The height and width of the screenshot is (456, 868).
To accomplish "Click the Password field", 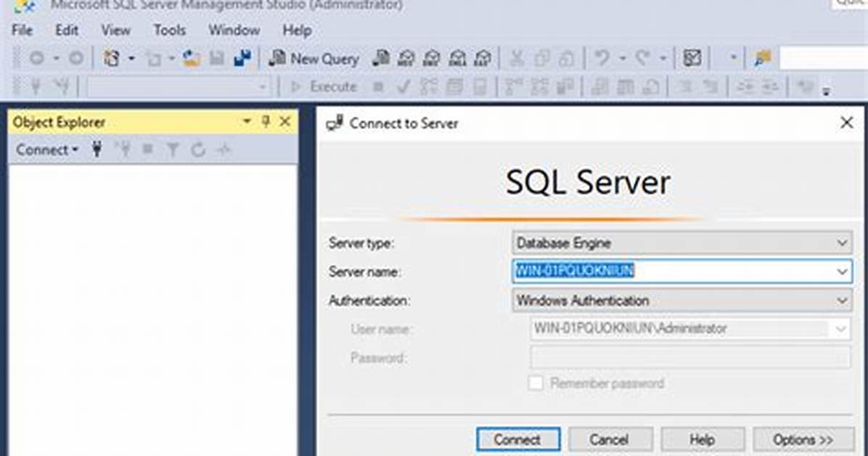I will 690,357.
